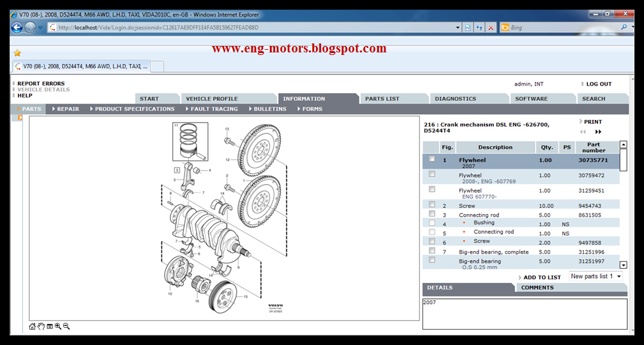This screenshot has height=345, width=644.
Task: Select the V70 (08-) browser tab
Action: 81,66
